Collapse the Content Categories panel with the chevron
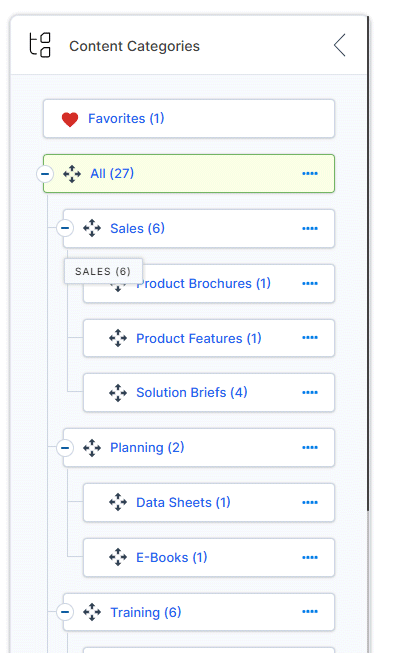Screen dimensions: 395x653 tap(340, 45)
